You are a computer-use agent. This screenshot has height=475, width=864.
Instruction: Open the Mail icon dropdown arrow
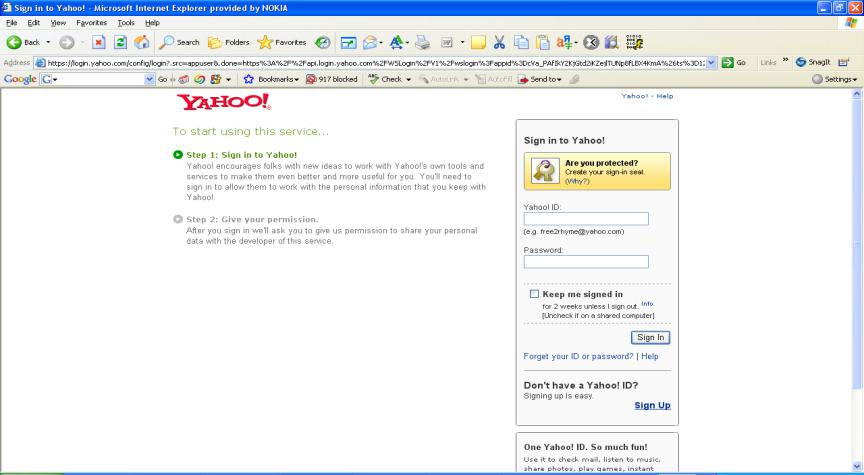[x=381, y=42]
